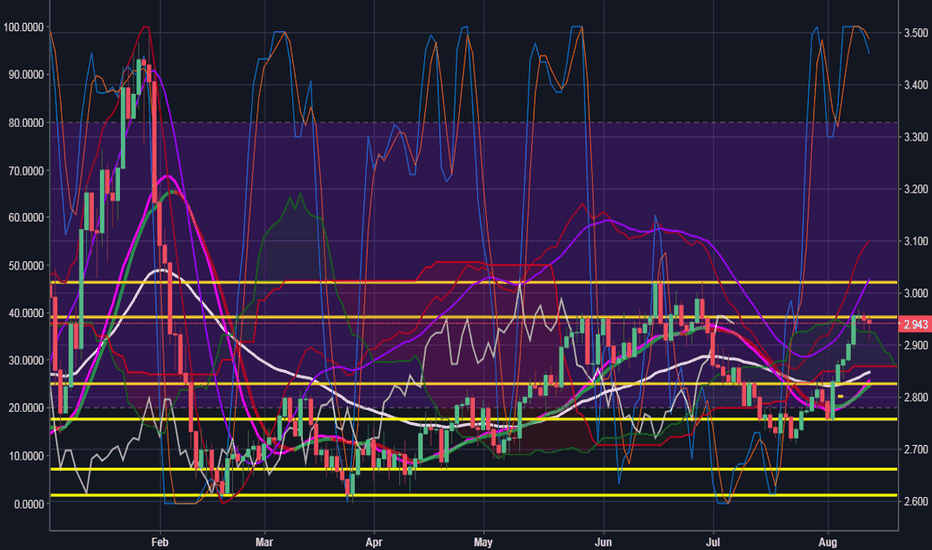
Task: Click the 3.300 price axis label
Action: [915, 137]
